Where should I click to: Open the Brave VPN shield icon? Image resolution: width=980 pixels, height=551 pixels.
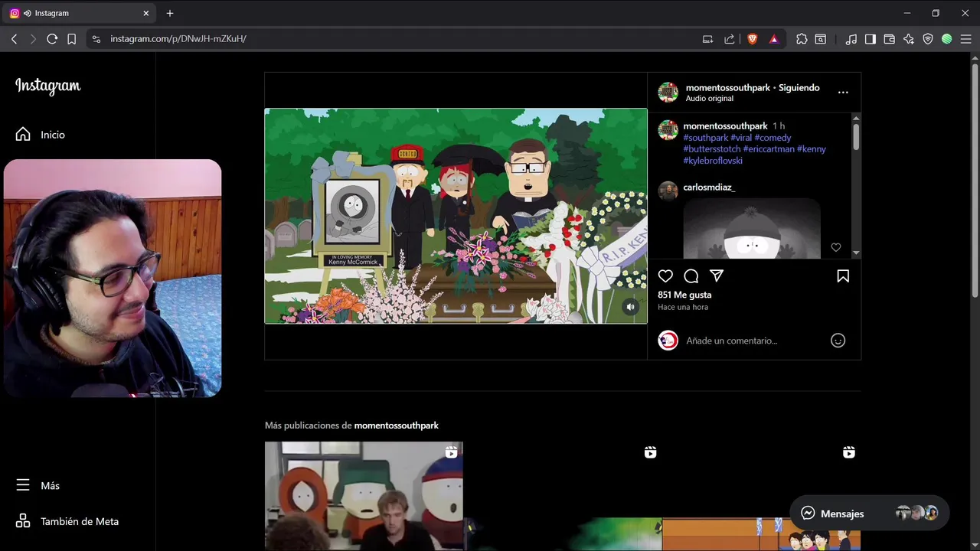pos(928,39)
